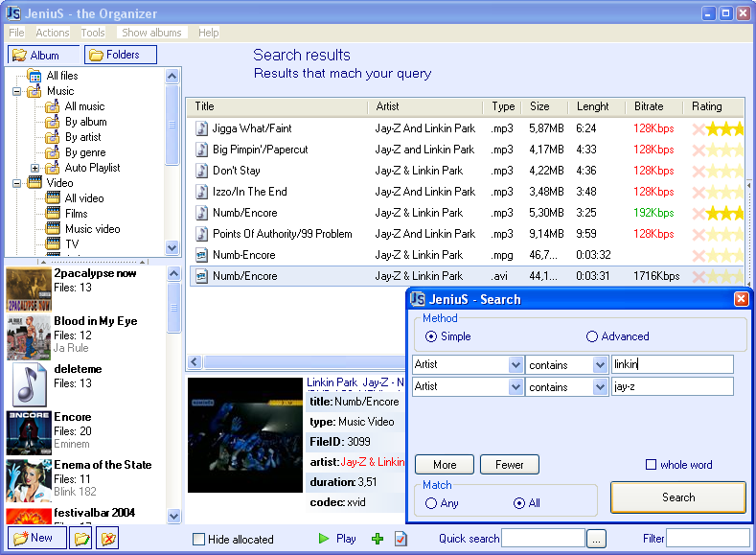
Task: Click the checklist icon beside Play
Action: click(x=401, y=539)
